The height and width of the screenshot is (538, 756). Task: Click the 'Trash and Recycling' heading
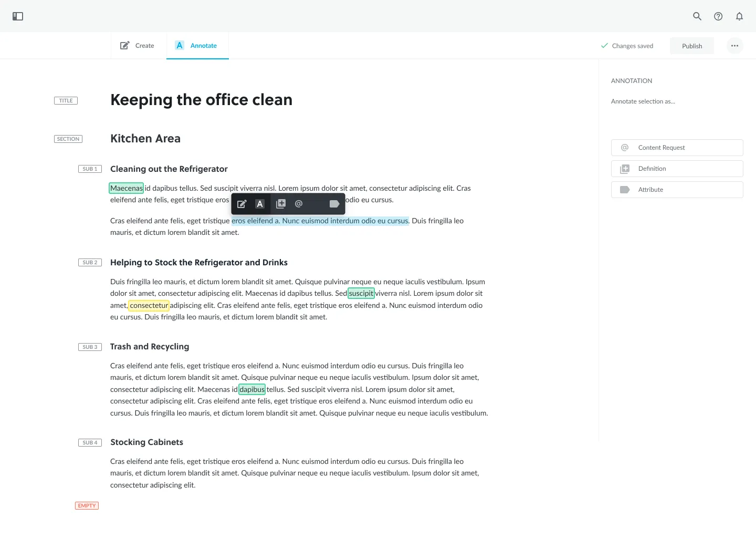[150, 347]
